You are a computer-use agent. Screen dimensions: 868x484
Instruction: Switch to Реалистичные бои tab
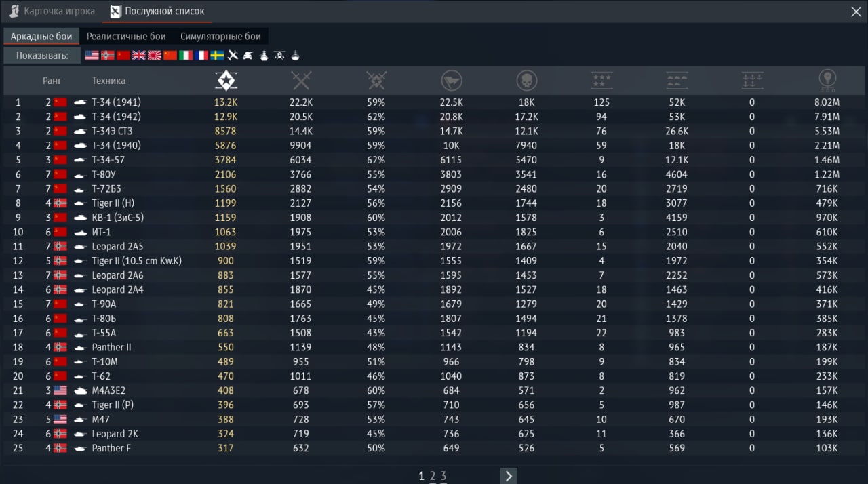coord(126,36)
